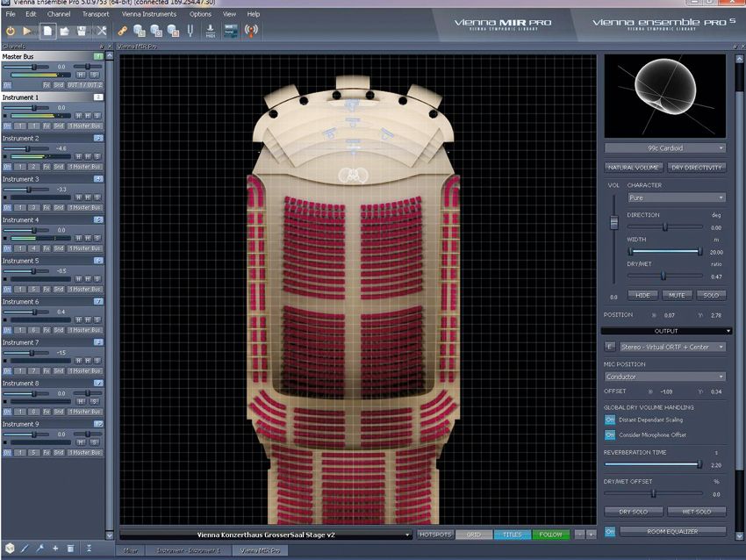The image size is (746, 560).
Task: Click the HIDE button
Action: tap(642, 296)
